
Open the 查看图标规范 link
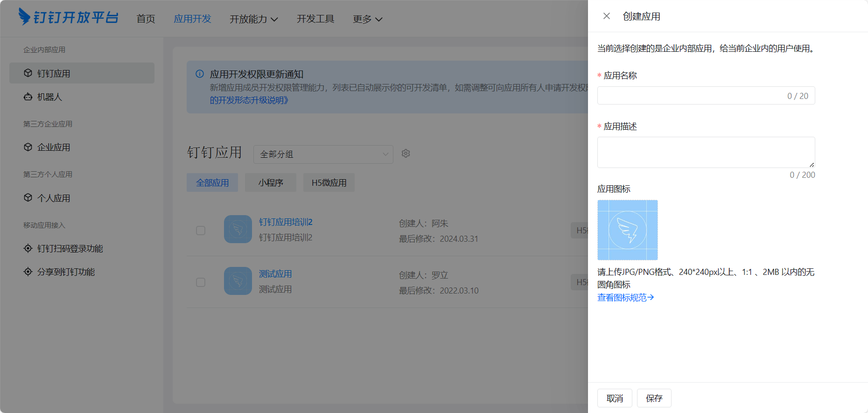tap(626, 297)
